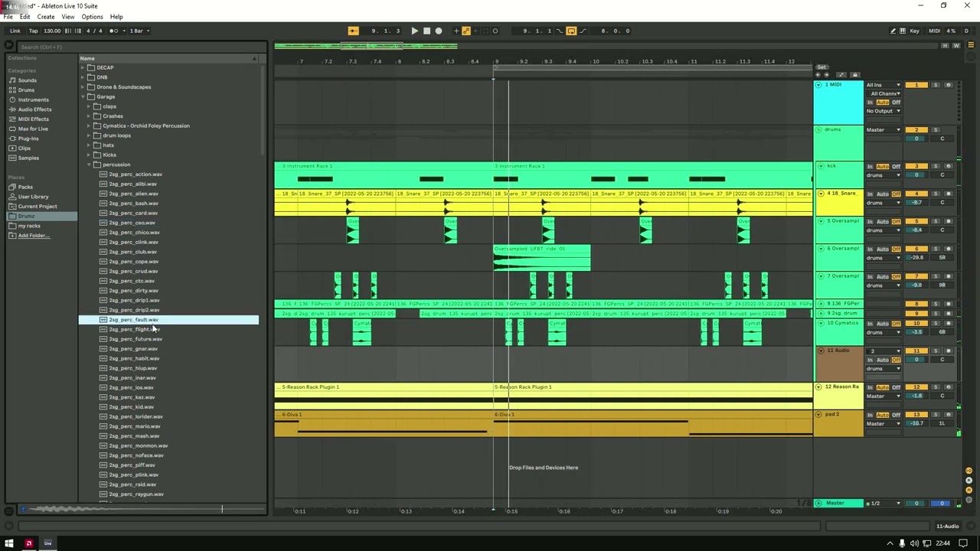This screenshot has width=980, height=551.
Task: Select Max for Live category
Action: (x=32, y=129)
